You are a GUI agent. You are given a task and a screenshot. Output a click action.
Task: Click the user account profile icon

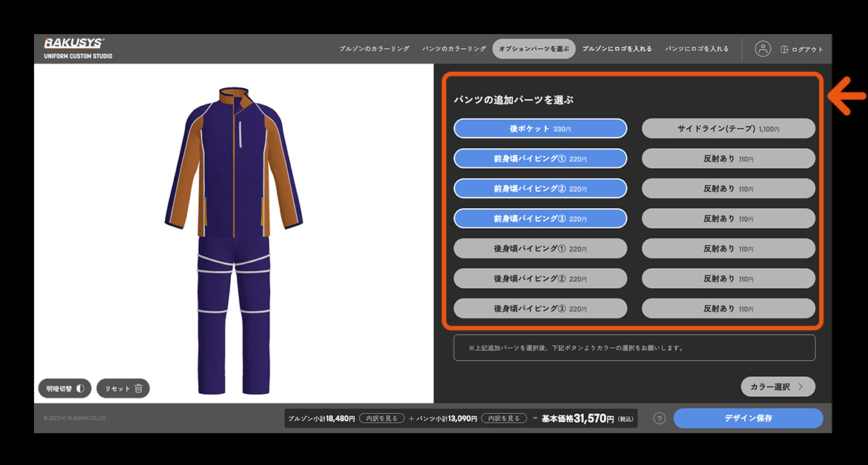[x=763, y=49]
